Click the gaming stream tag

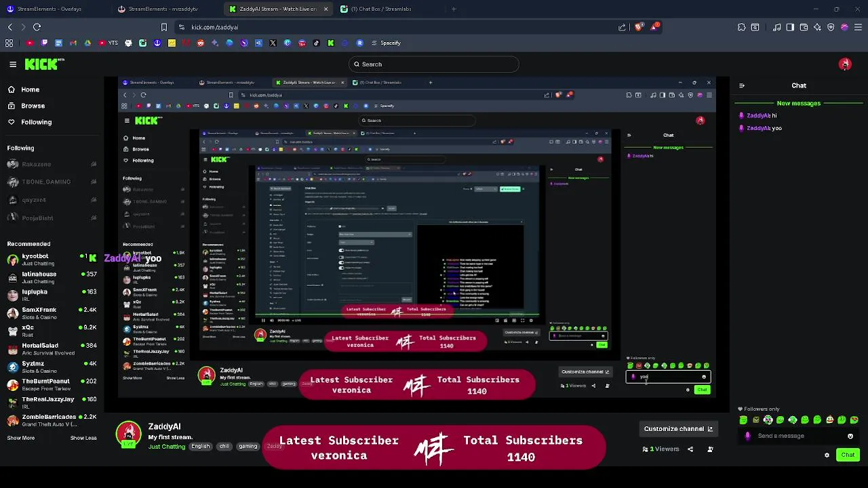(248, 447)
